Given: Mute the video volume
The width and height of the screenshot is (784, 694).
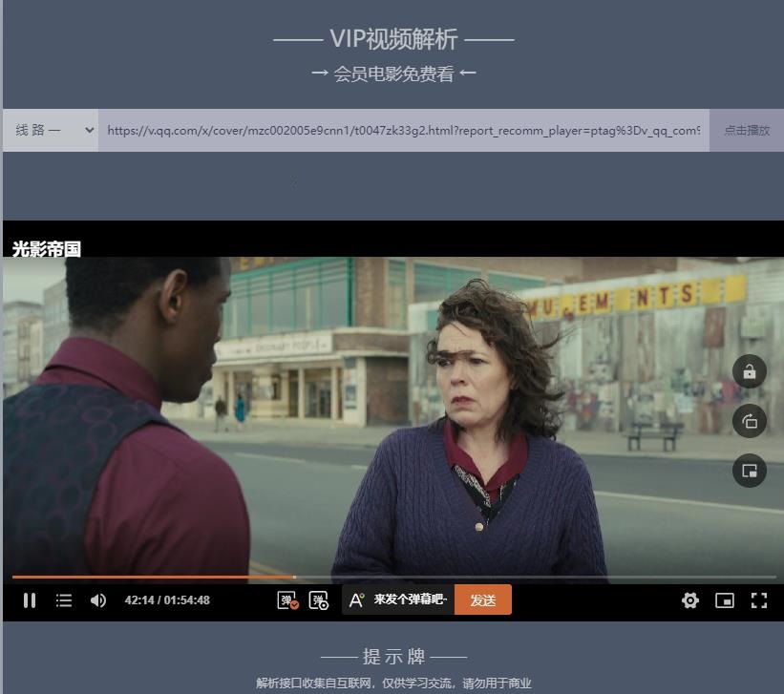Looking at the screenshot, I should point(98,600).
